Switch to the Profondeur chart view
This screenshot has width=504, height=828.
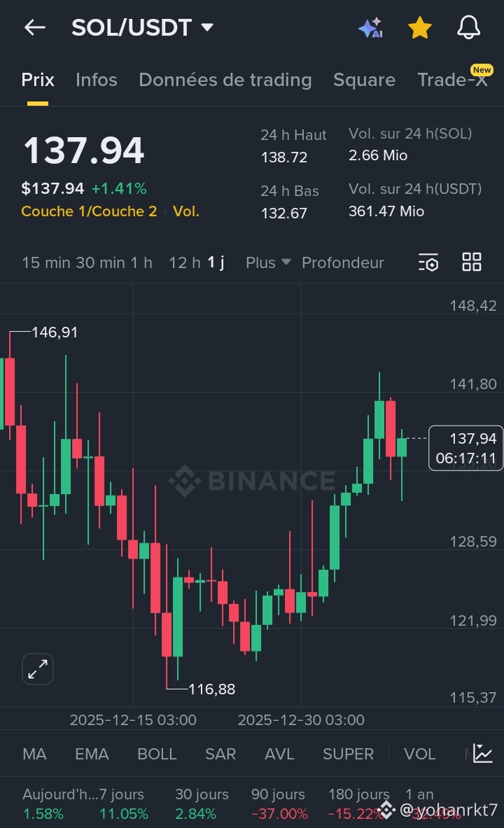coord(342,262)
